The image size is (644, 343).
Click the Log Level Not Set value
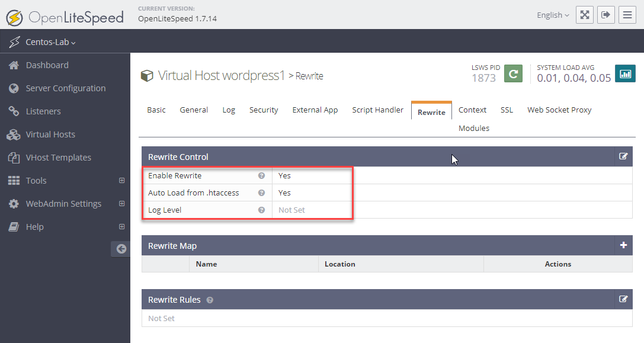click(x=291, y=210)
